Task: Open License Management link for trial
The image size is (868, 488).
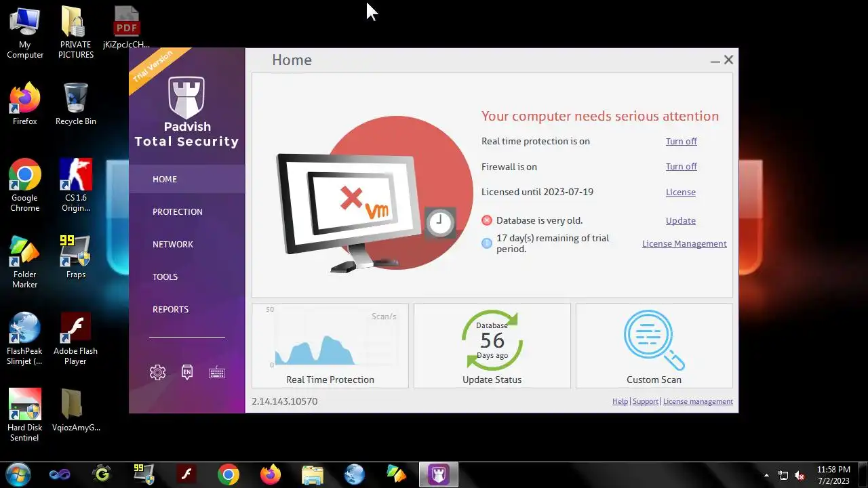Action: (684, 243)
